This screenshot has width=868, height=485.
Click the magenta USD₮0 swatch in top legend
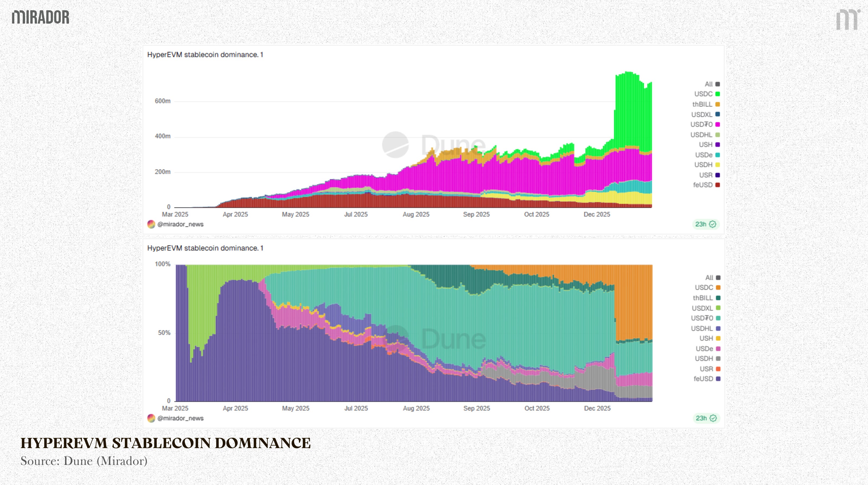(x=717, y=125)
